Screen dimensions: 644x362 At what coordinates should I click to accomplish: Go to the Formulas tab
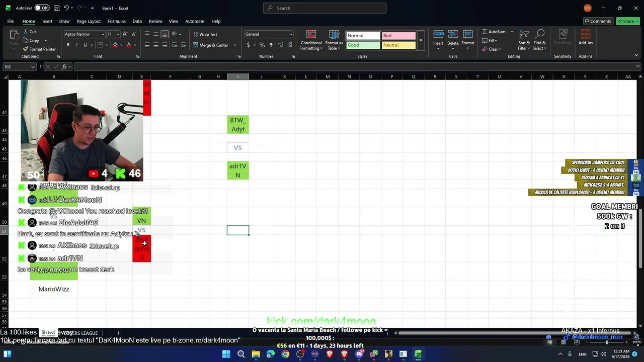[117, 21]
